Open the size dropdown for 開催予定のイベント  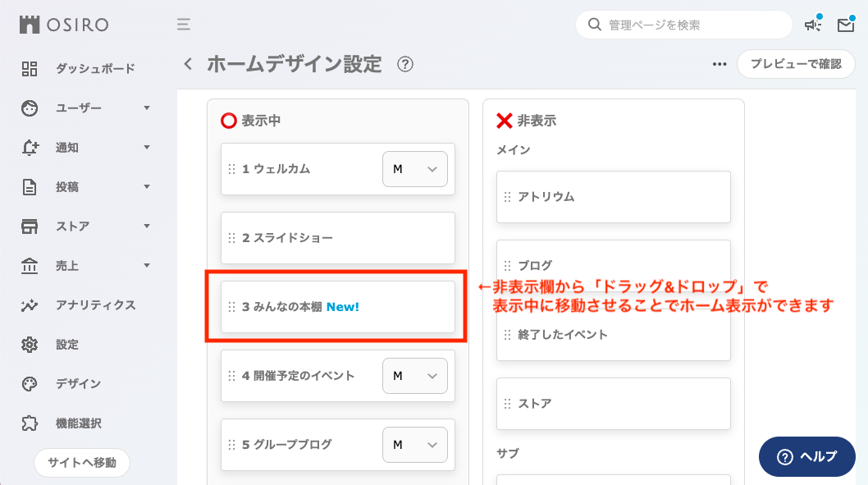tap(414, 376)
